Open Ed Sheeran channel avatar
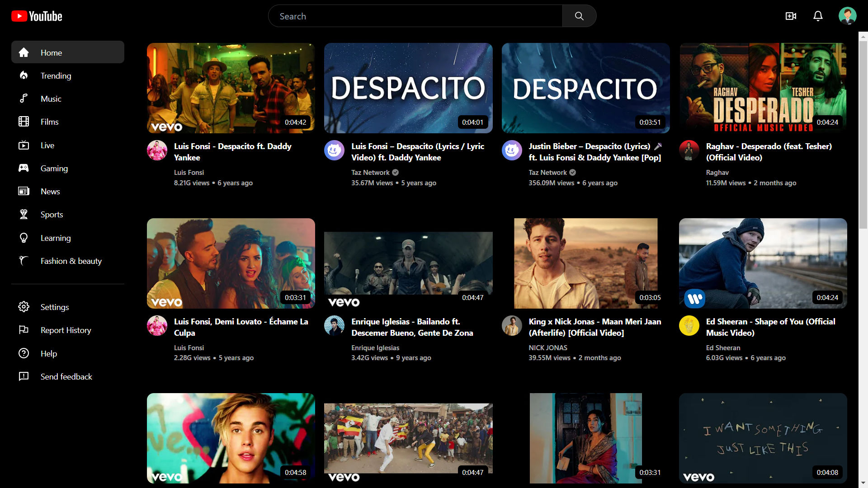The image size is (868, 488). [x=689, y=326]
